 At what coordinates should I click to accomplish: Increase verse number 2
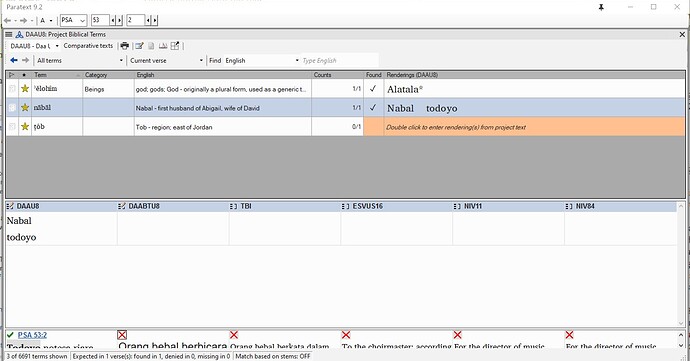(x=154, y=20)
